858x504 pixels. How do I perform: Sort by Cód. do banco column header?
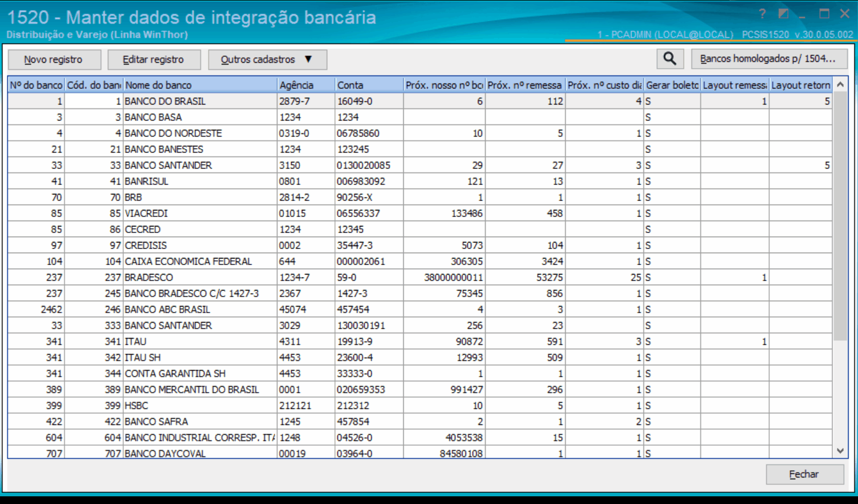point(94,85)
